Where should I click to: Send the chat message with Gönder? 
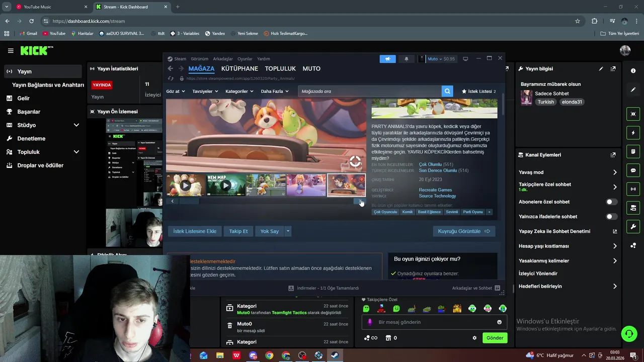point(495,338)
